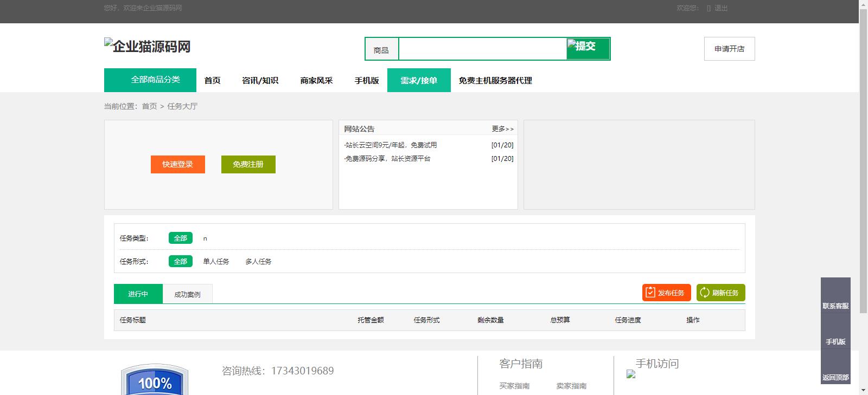
Task: Click the 100% guarantee badge in footer
Action: pos(155,380)
